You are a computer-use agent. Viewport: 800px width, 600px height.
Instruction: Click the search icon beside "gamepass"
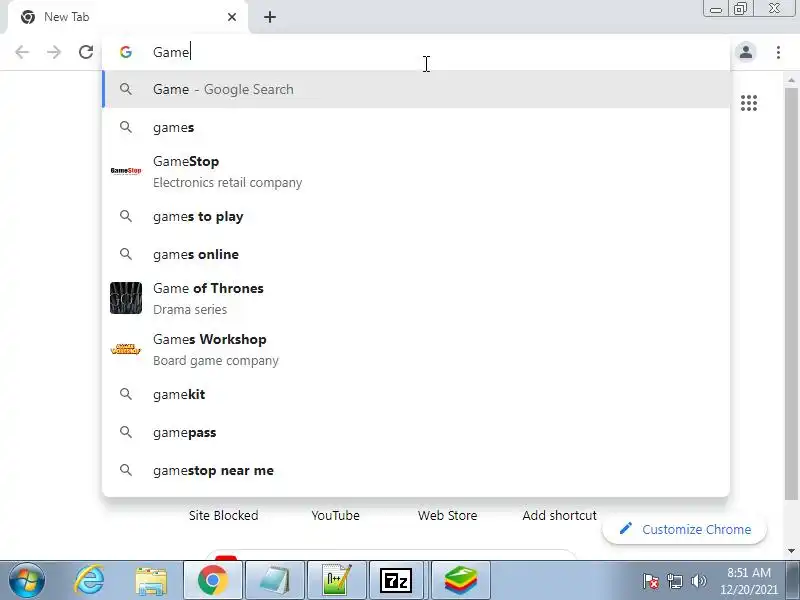[126, 433]
